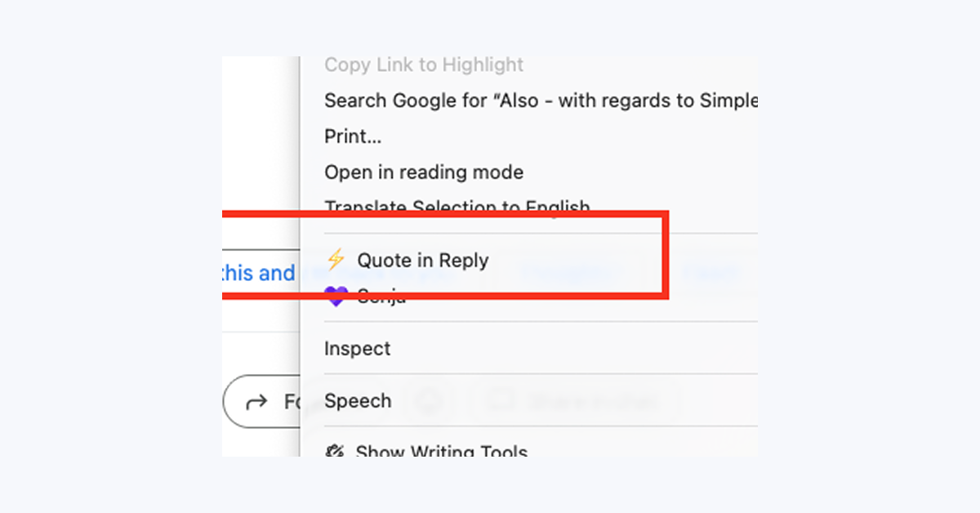The image size is (980, 513).
Task: Select Quote in Reply from the context menu
Action: [423, 260]
